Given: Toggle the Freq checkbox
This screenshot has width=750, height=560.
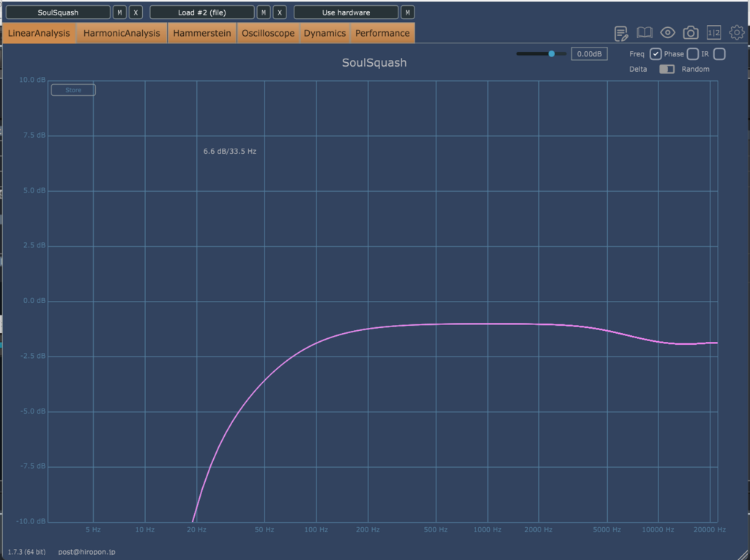Looking at the screenshot, I should [x=656, y=54].
